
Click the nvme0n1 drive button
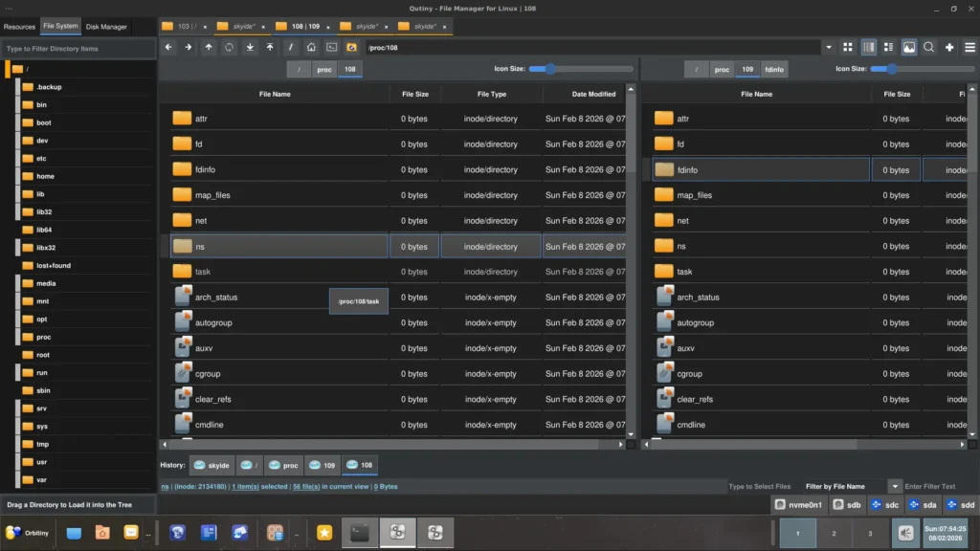click(798, 504)
